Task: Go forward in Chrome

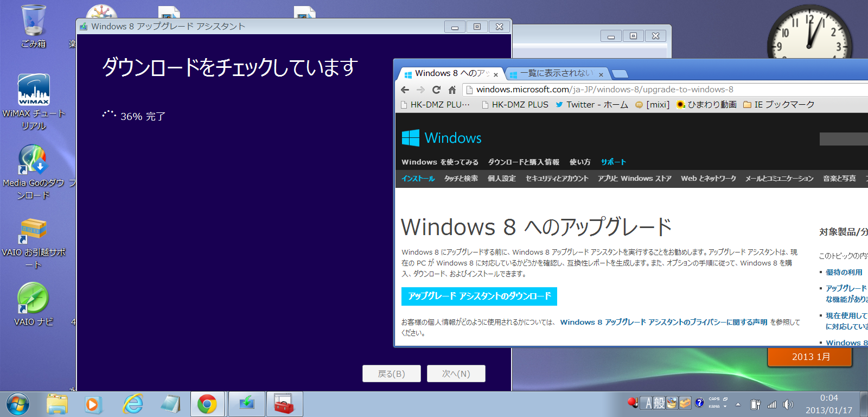Action: pos(420,90)
